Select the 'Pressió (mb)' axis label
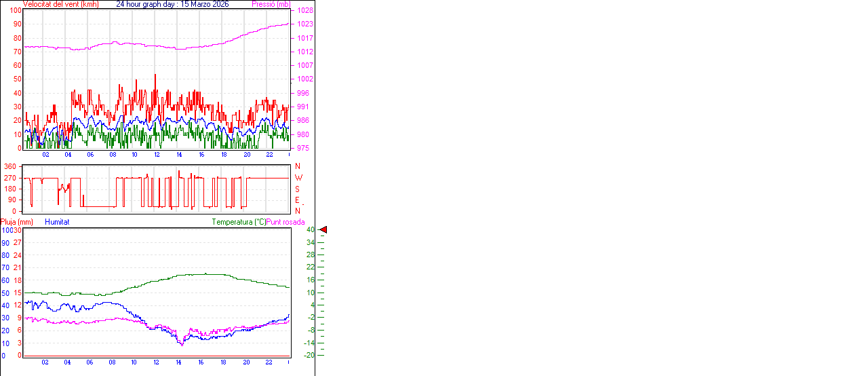 tap(271, 4)
